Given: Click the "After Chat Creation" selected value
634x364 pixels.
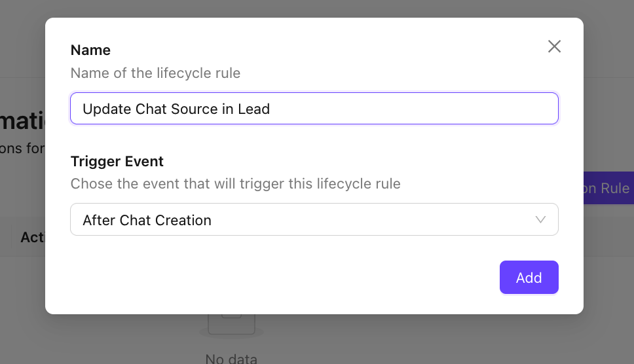Looking at the screenshot, I should tap(147, 221).
